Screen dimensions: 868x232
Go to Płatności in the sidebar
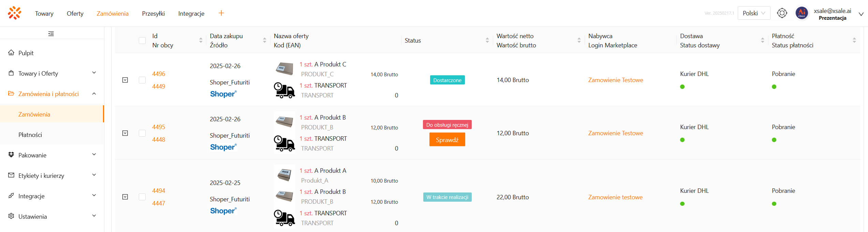point(30,135)
